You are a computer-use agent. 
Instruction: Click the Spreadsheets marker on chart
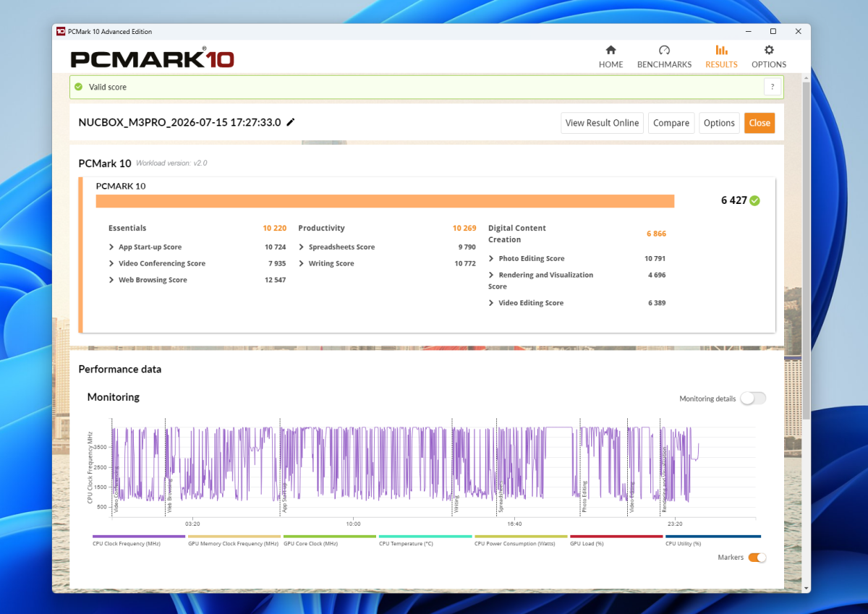[501, 498]
